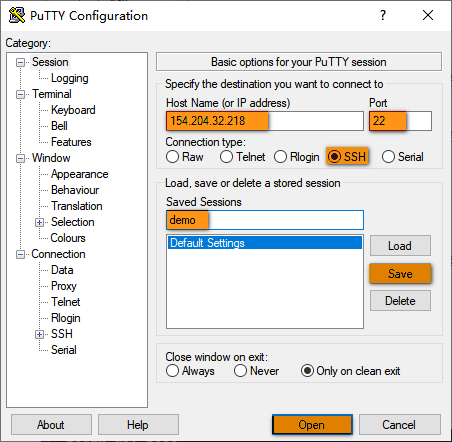Open the Terminal category

(x=52, y=94)
